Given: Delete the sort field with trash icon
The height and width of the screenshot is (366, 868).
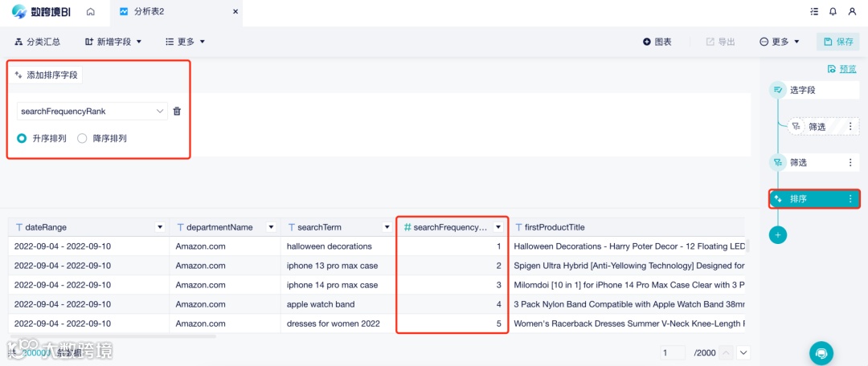Looking at the screenshot, I should pos(177,111).
